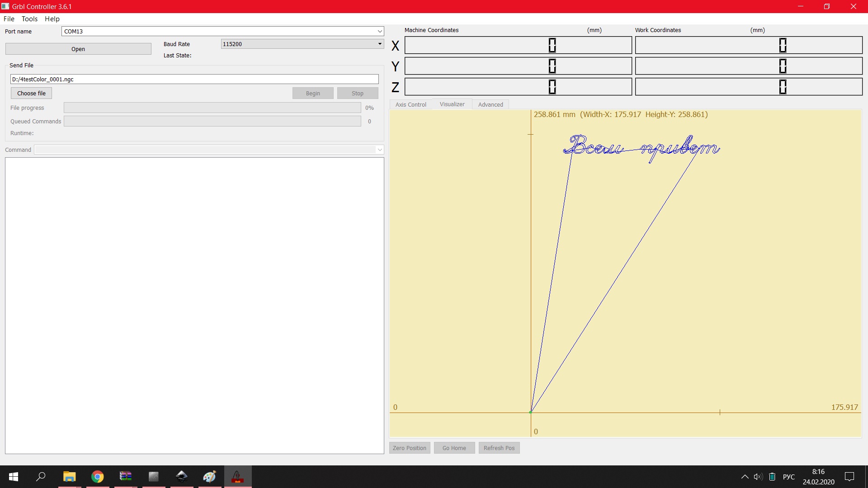Launch Chrome from the taskbar

tap(98, 476)
